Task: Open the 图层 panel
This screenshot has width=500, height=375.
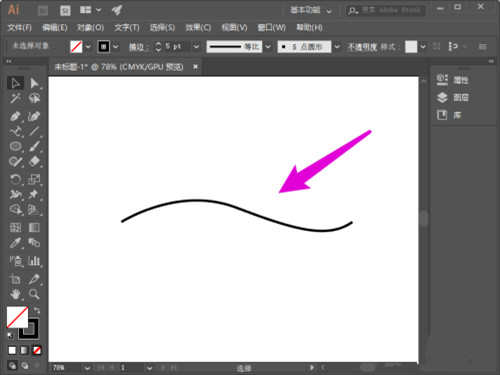Action: (x=453, y=97)
